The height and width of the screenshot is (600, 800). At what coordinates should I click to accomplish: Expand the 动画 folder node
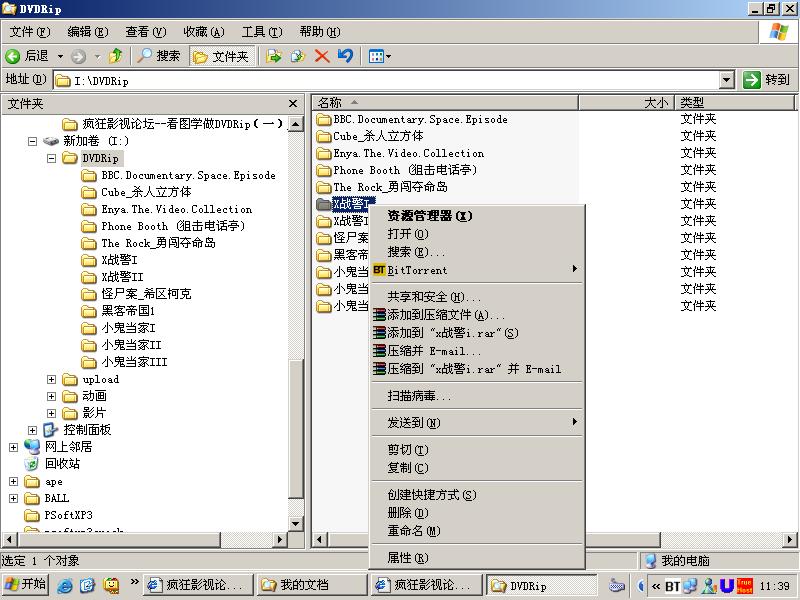[52, 396]
